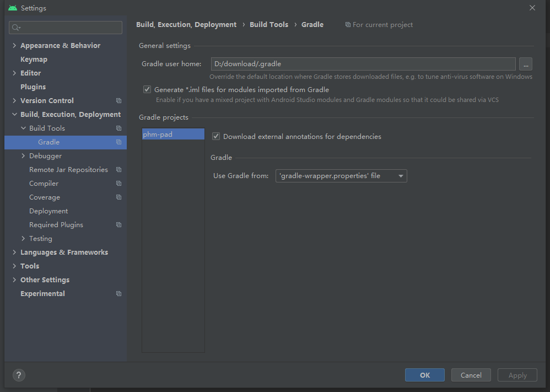
Task: Open the Use Gradle from dropdown
Action: click(341, 176)
